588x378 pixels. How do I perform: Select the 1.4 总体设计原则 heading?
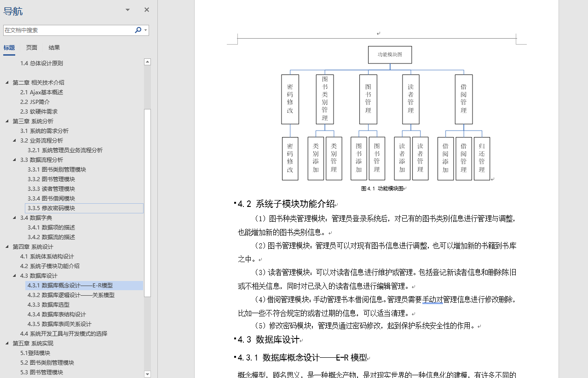tap(41, 63)
